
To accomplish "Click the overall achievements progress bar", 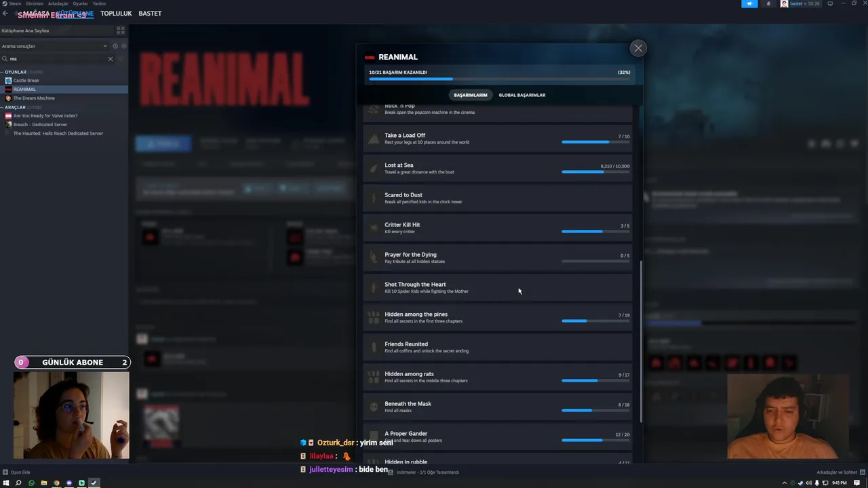I will pyautogui.click(x=500, y=79).
